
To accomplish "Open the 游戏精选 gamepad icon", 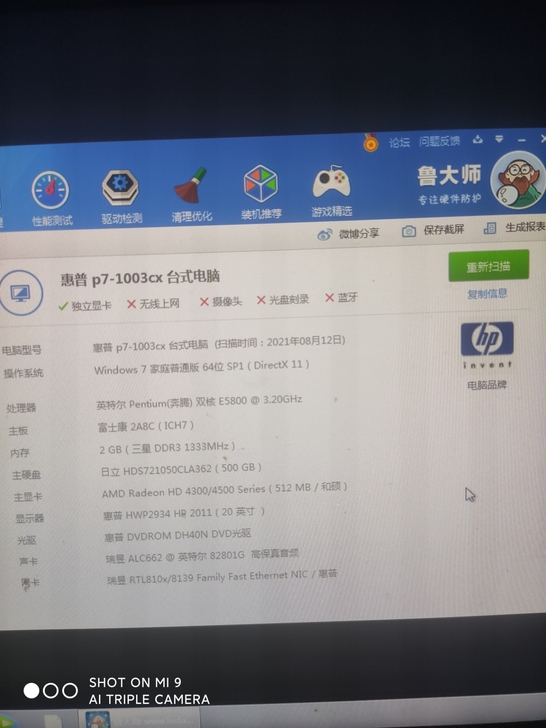I will tap(332, 190).
